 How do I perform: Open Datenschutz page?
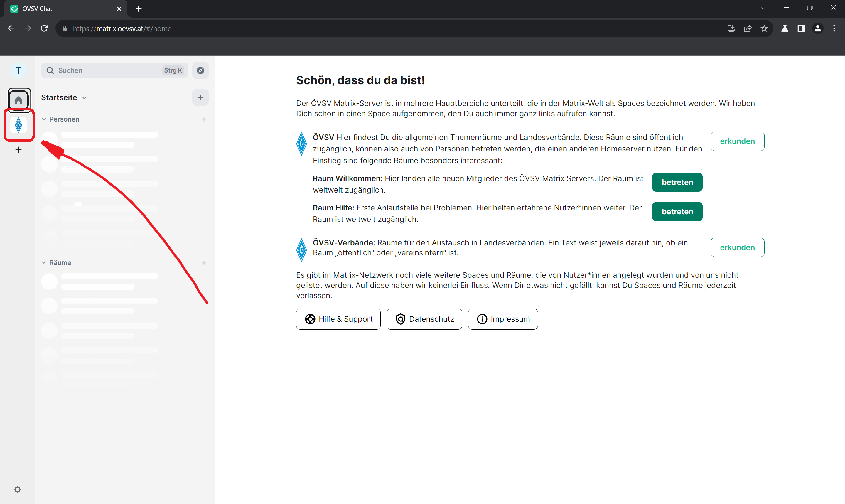coord(424,319)
